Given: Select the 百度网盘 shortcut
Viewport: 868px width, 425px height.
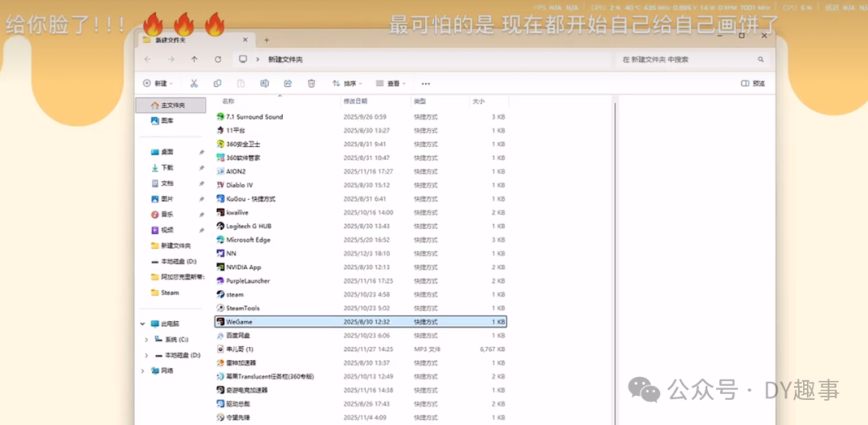Looking at the screenshot, I should [361, 335].
